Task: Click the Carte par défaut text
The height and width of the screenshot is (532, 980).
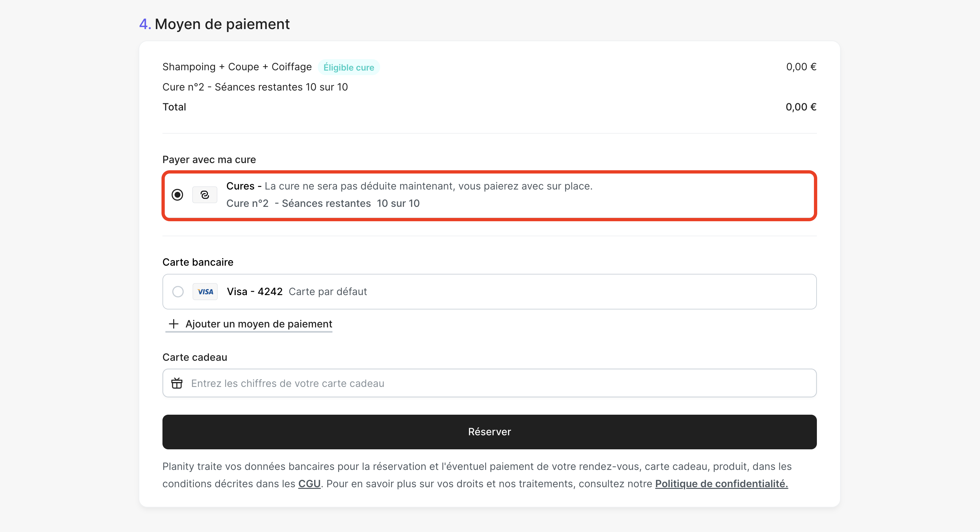Action: point(328,292)
